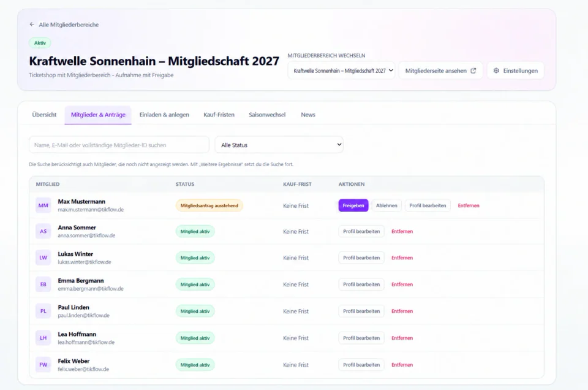Click the EB avatar of Emma Bergmann
This screenshot has width=588, height=390.
pos(43,284)
